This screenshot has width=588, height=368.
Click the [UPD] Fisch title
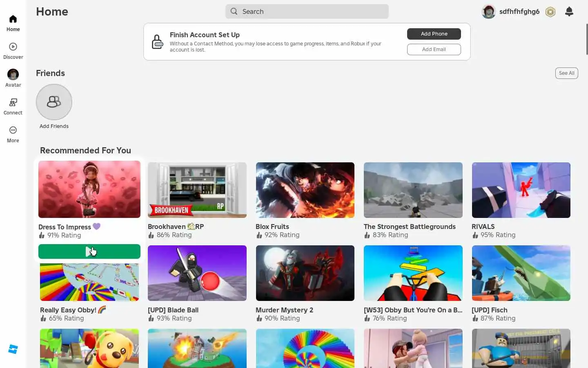490,310
